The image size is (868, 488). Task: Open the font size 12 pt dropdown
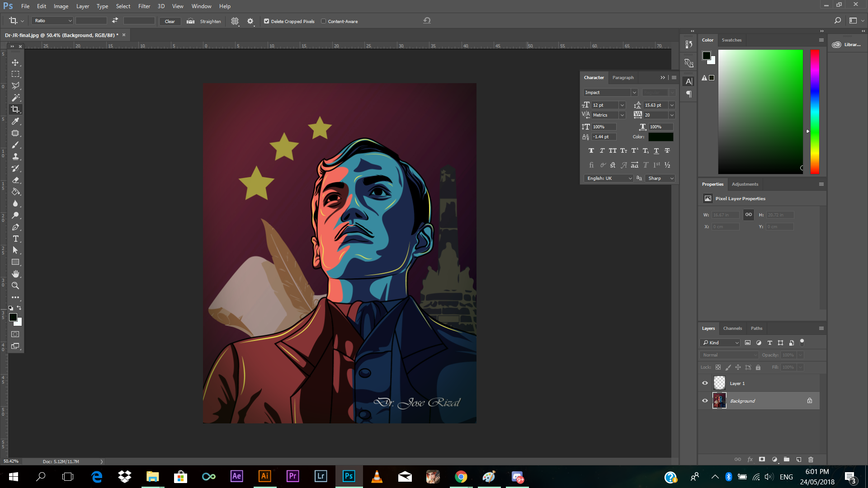622,105
